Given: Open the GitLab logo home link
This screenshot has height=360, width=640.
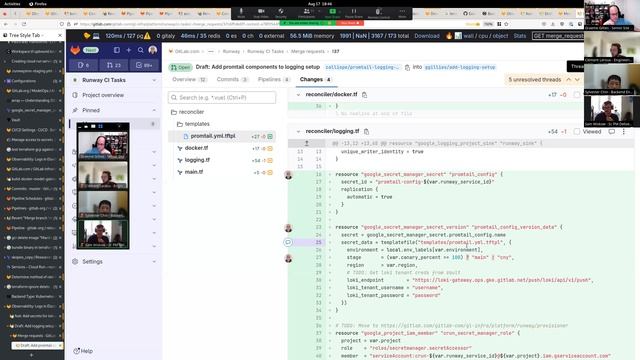Looking at the screenshot, I should coord(76,50).
